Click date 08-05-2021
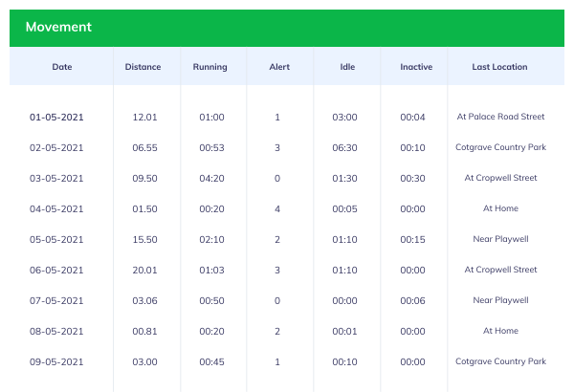 pyautogui.click(x=56, y=331)
